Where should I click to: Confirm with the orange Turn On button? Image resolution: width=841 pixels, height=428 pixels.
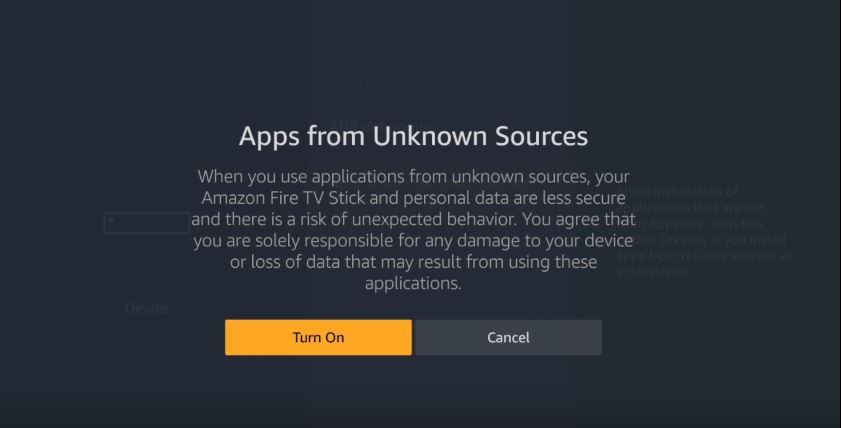pyautogui.click(x=318, y=337)
